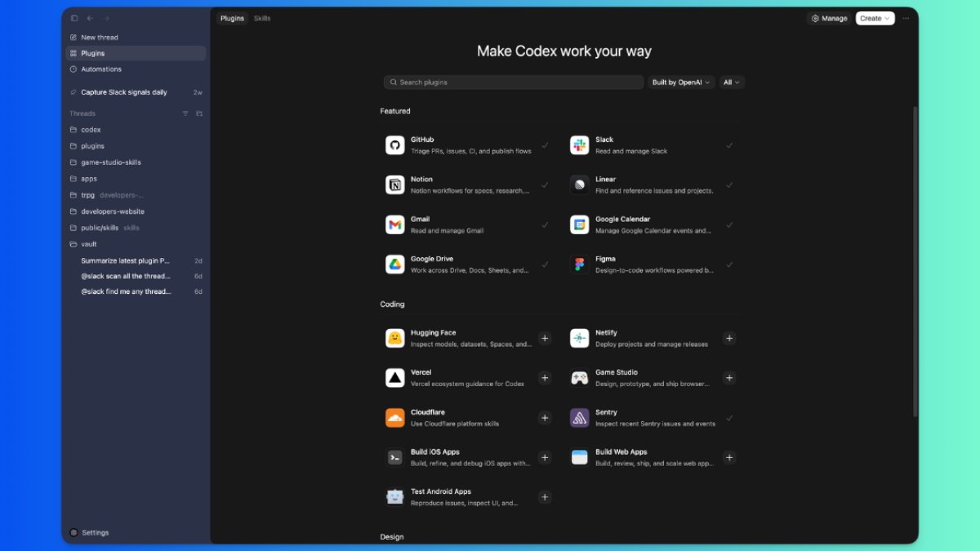Click the Linear installed checkmark
This screenshot has width=980, height=551.
point(729,184)
